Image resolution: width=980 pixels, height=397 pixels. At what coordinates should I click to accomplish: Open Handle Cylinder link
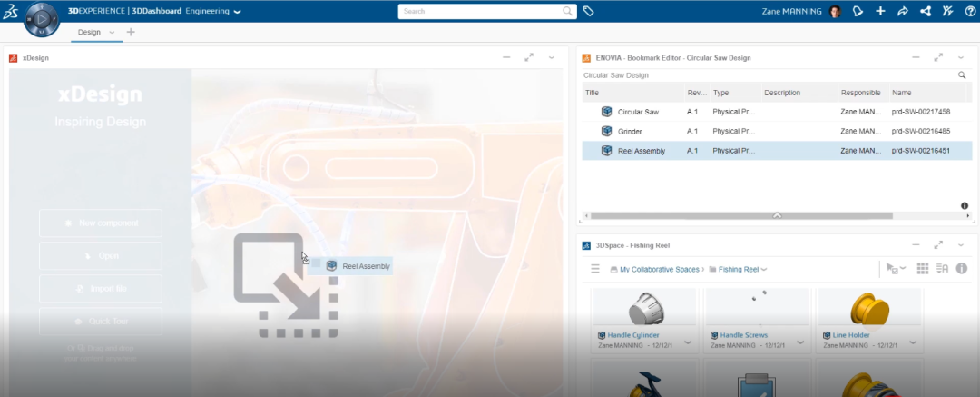pyautogui.click(x=633, y=335)
